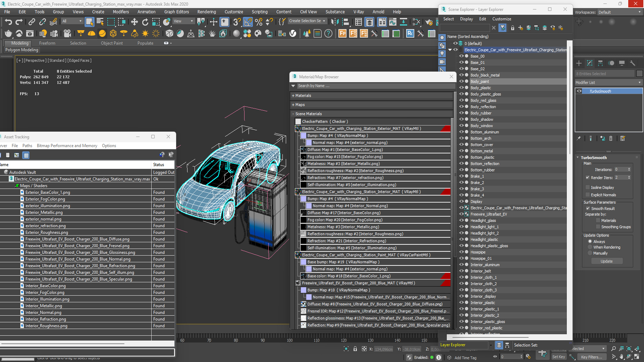Open the Modifier List dropdown
The image size is (644, 362).
[608, 82]
